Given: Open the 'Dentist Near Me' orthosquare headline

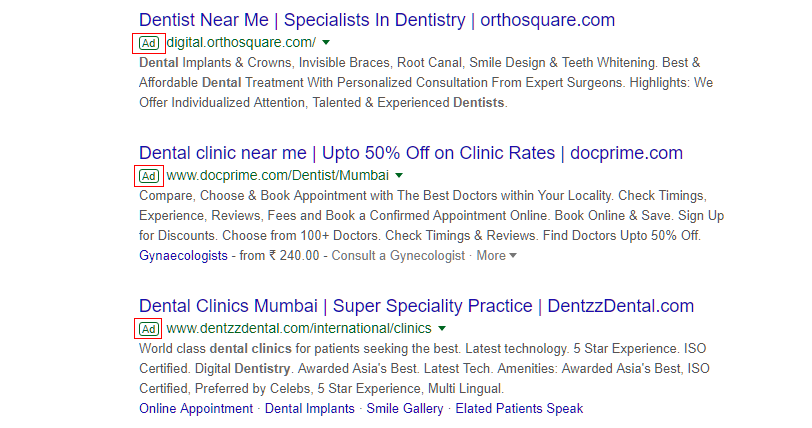Looking at the screenshot, I should [x=377, y=19].
